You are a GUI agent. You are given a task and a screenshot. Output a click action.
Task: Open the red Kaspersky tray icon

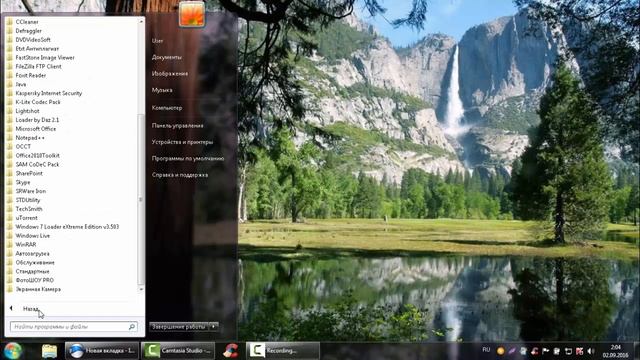(x=579, y=351)
